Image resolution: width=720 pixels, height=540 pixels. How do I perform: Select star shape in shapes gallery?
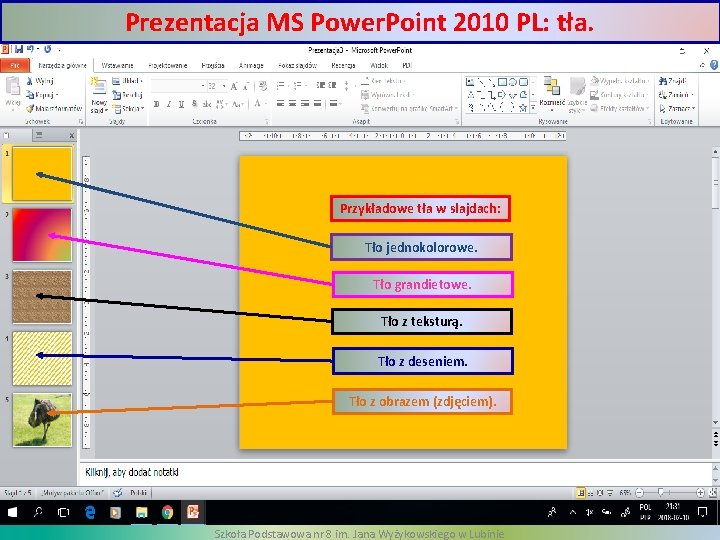click(x=523, y=108)
